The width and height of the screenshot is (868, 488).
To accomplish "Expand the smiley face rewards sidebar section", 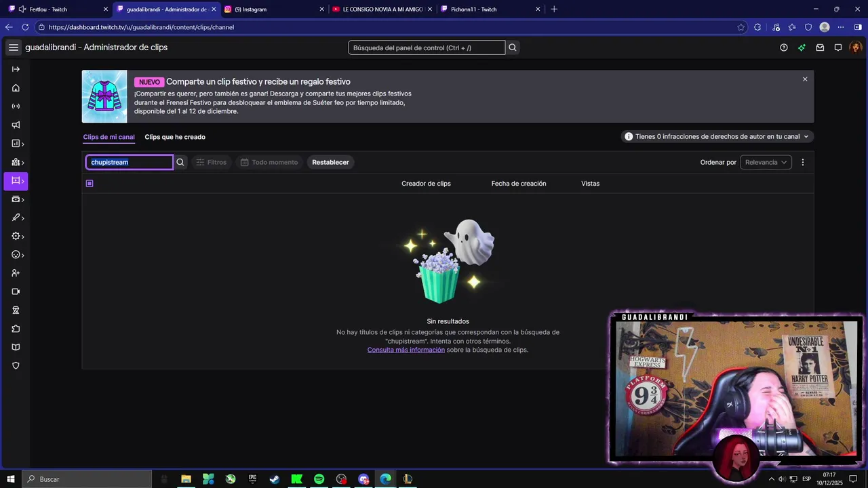I will [18, 255].
